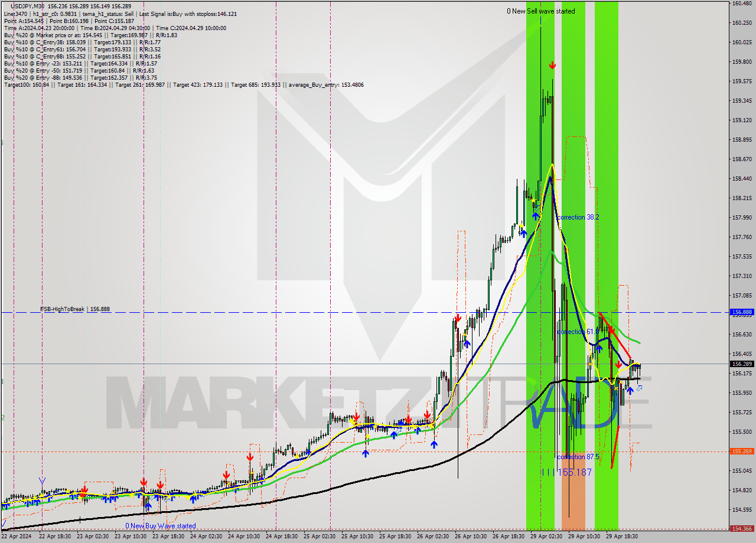Click the red sell arrow at the 26 Apr 10:30 breakout

tap(458, 318)
